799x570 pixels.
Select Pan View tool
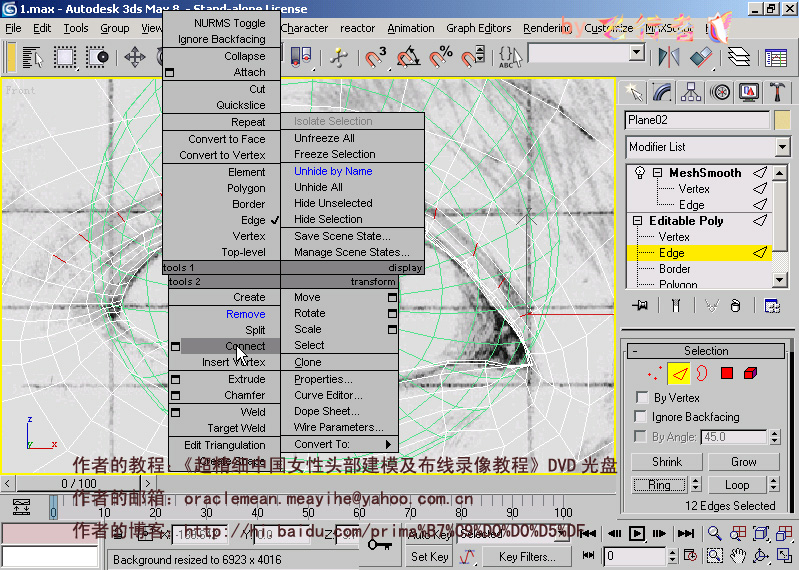click(x=737, y=556)
